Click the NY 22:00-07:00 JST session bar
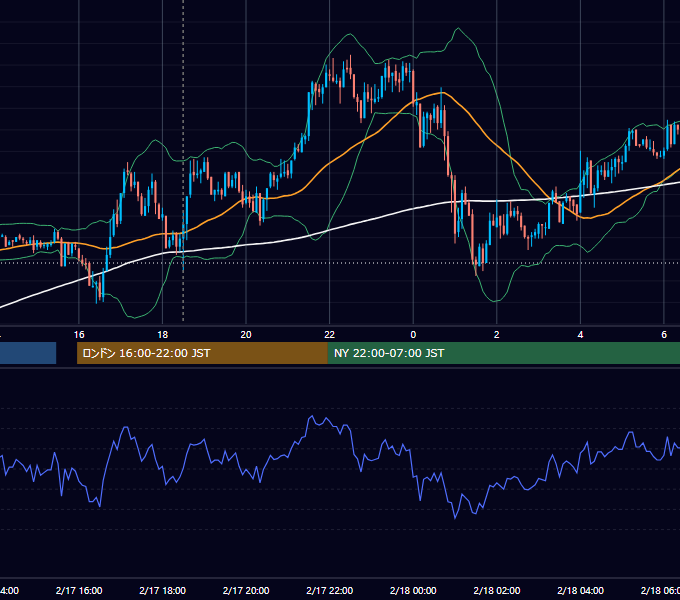The height and width of the screenshot is (600, 680). [503, 353]
